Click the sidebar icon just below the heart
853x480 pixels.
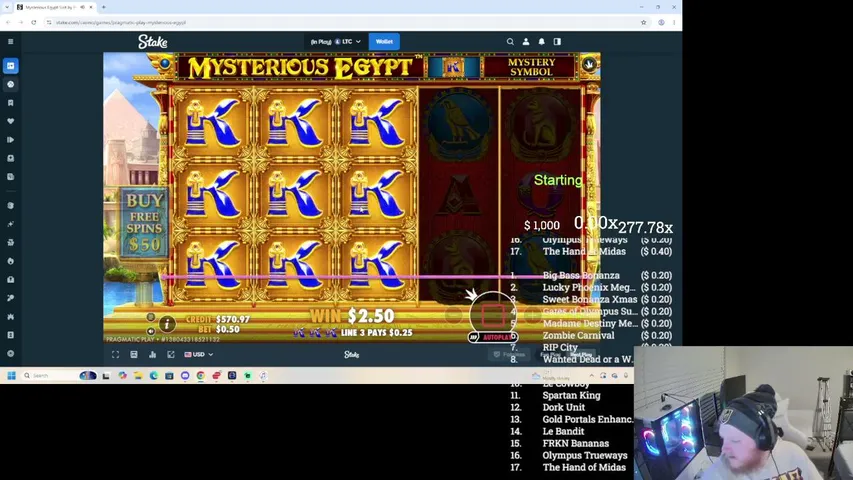pos(10,140)
